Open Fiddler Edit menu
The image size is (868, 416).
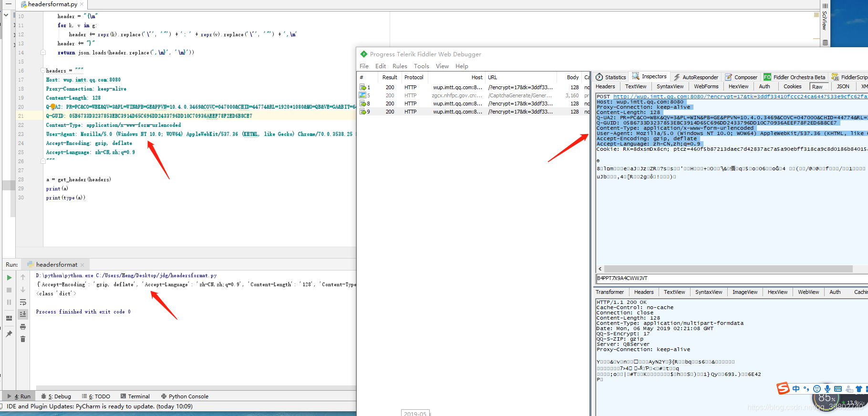pyautogui.click(x=381, y=66)
